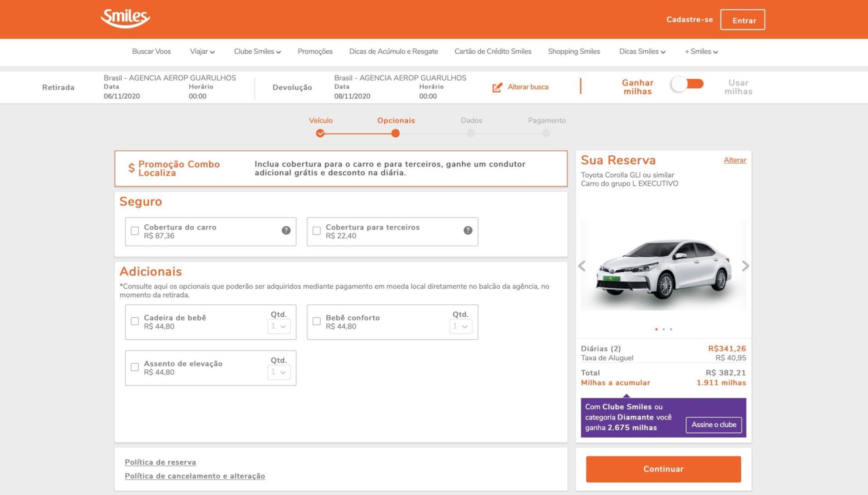868x495 pixels.
Task: Click Assine o clube button
Action: (714, 424)
